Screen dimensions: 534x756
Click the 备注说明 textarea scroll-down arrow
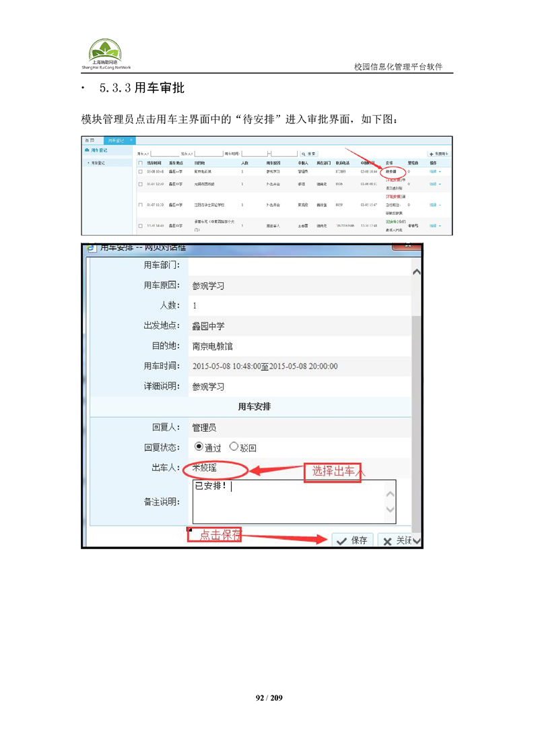tap(391, 509)
